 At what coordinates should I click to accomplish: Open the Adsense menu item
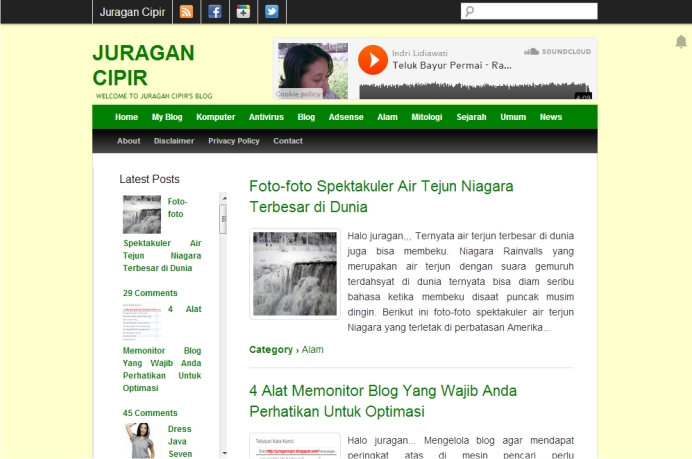(346, 117)
